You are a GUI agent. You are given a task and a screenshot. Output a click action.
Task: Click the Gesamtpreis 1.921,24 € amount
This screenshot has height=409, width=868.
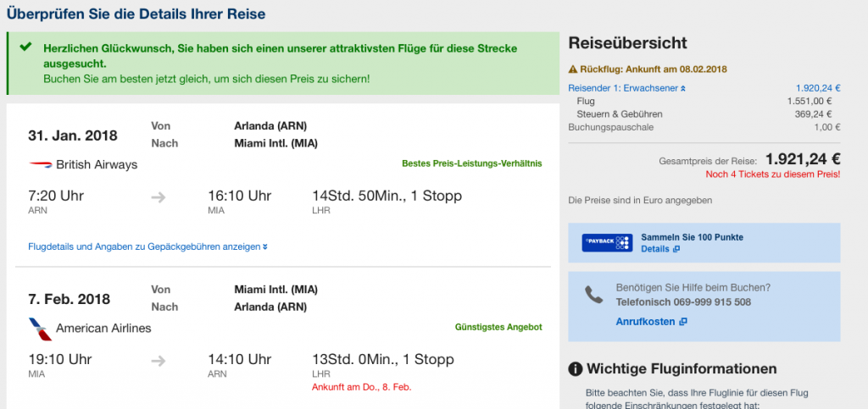click(802, 159)
